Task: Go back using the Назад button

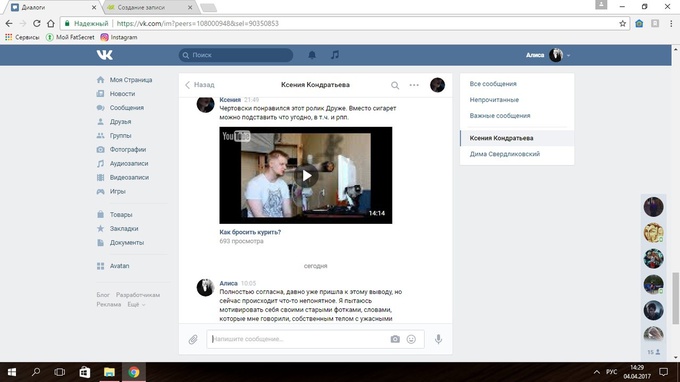Action: pos(199,85)
